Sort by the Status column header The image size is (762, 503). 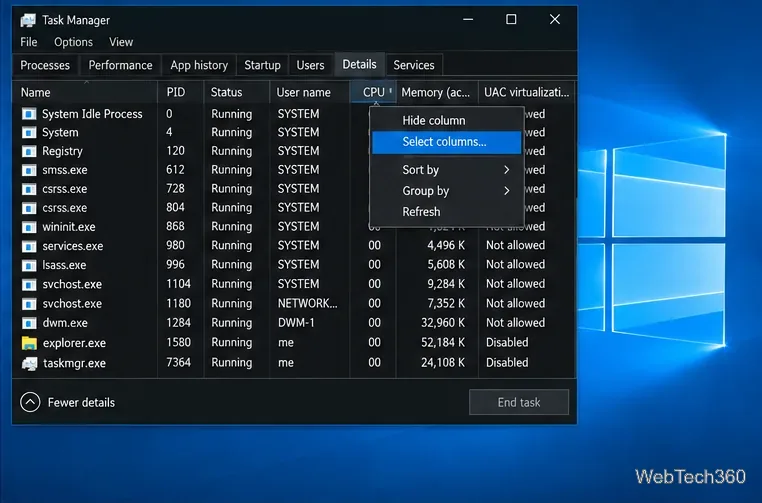click(237, 92)
